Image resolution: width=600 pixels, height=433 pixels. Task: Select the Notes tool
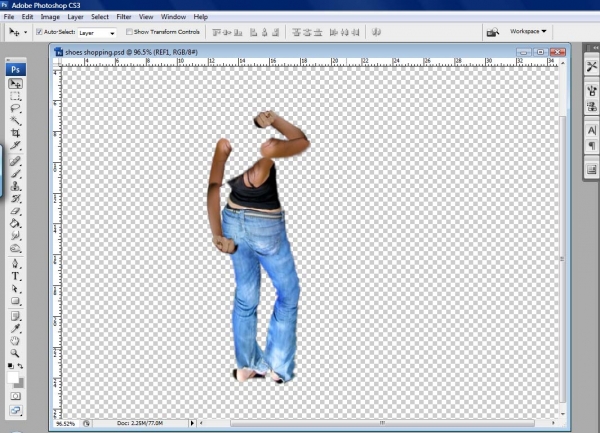click(15, 316)
